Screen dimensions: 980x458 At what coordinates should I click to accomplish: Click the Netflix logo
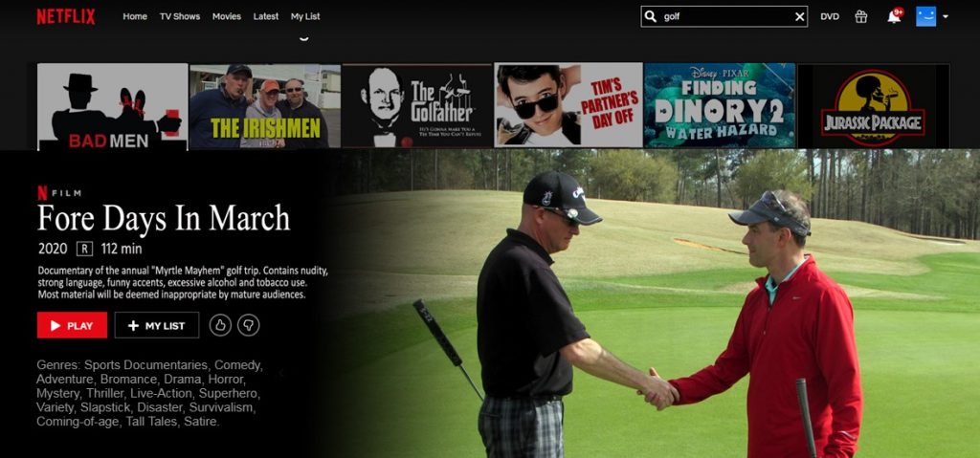(65, 16)
